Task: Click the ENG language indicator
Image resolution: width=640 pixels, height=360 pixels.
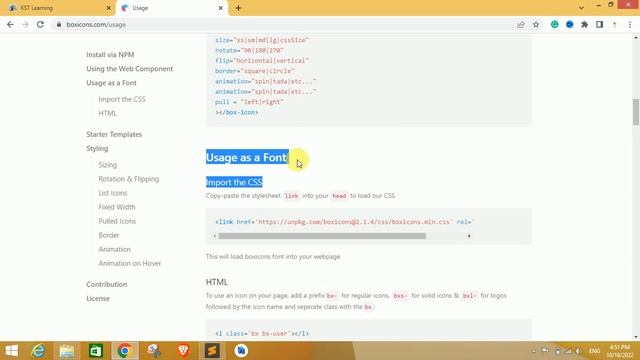Action: (x=594, y=351)
